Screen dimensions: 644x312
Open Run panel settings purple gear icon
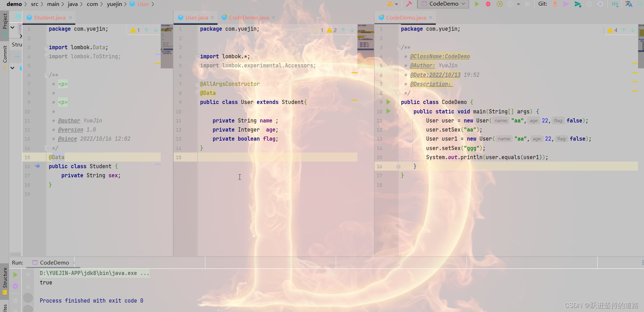(x=15, y=286)
